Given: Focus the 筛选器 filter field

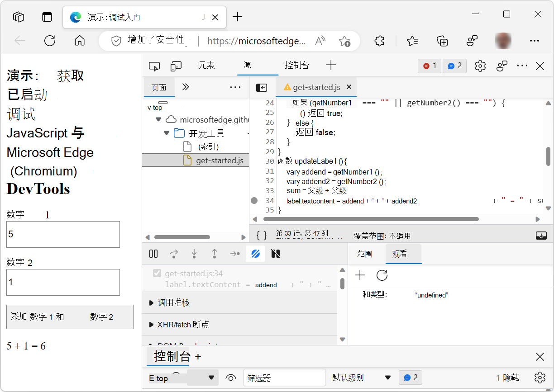Looking at the screenshot, I should (285, 378).
